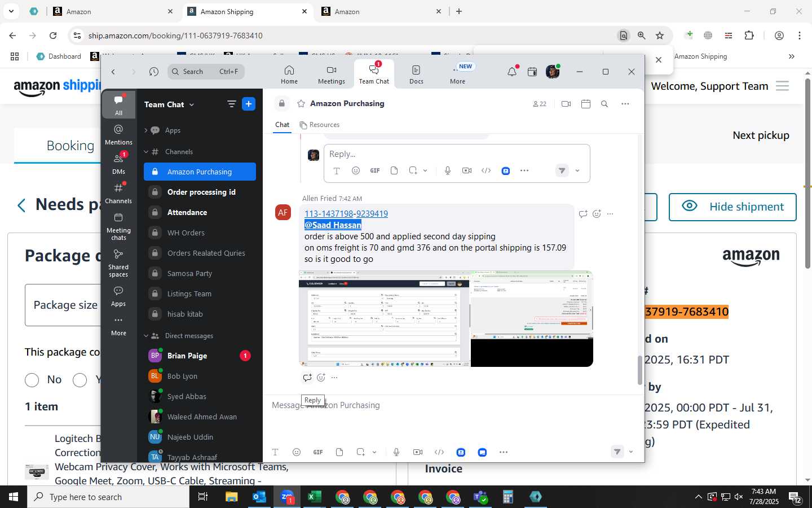Click Hide shipment button on Amazon page
Image resolution: width=812 pixels, height=508 pixels.
click(x=732, y=207)
